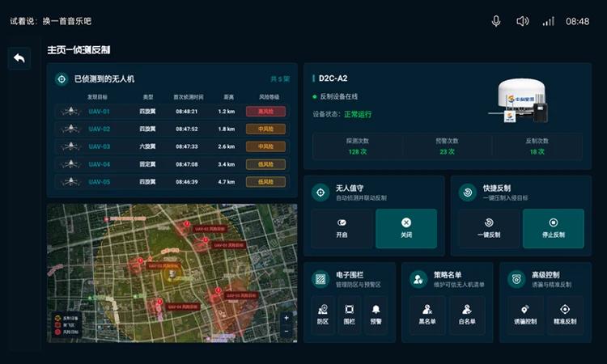Click the detected drones target icon

(62, 79)
